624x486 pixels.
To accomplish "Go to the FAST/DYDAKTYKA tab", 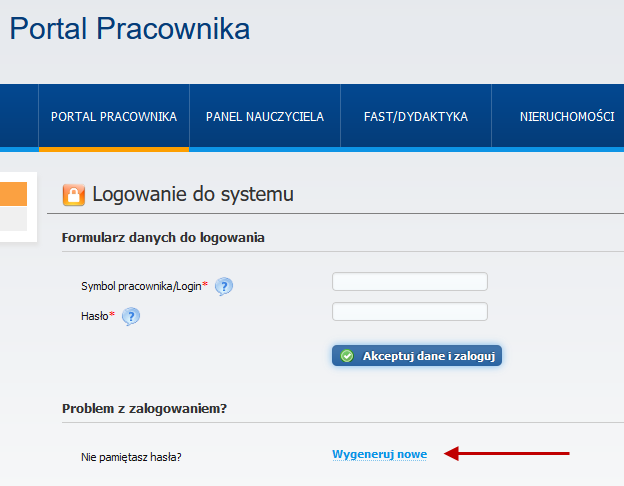I will [x=416, y=117].
